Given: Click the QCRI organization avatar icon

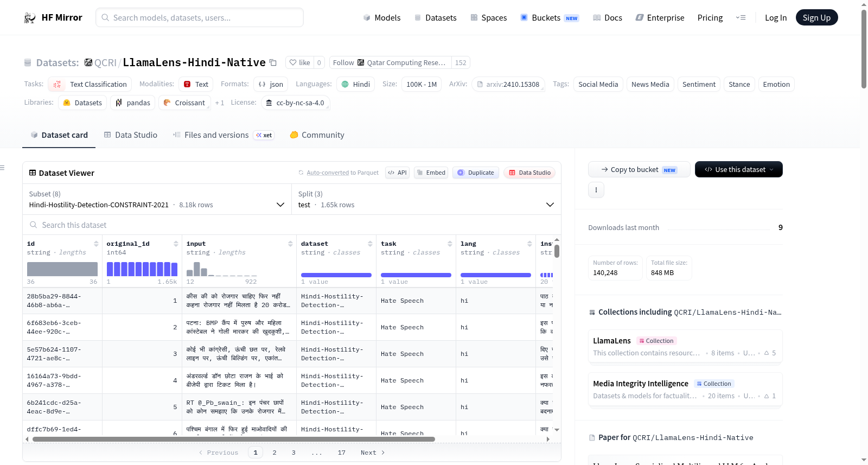Looking at the screenshot, I should tap(88, 62).
